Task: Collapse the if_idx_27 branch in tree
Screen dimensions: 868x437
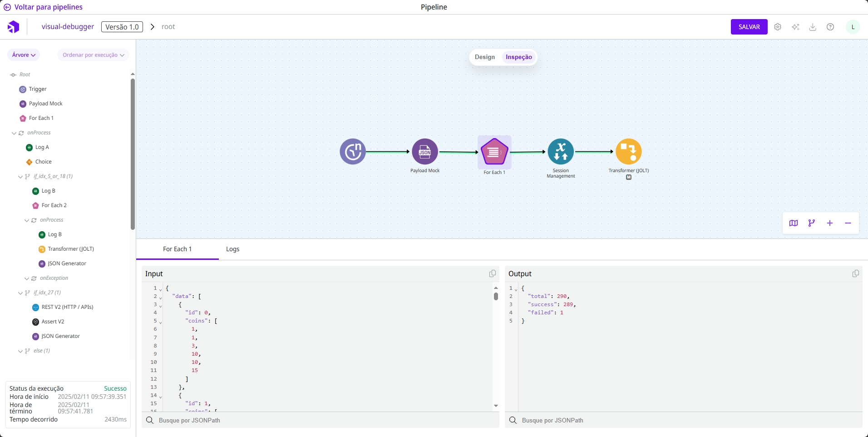Action: [20, 293]
